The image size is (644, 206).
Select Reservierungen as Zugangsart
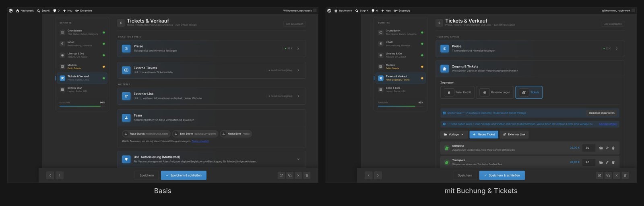[x=495, y=92]
